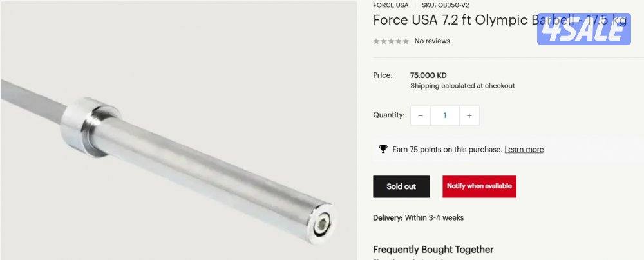Click the trophy reward points icon
The height and width of the screenshot is (260, 644).
(383, 149)
